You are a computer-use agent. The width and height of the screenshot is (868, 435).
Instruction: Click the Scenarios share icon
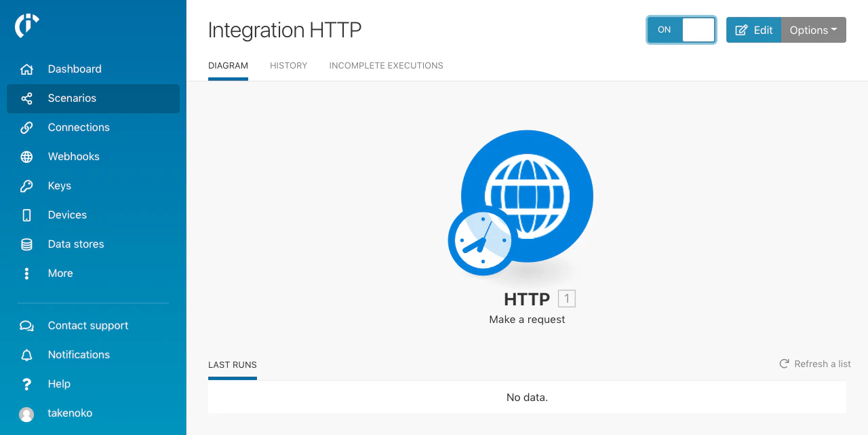(26, 98)
